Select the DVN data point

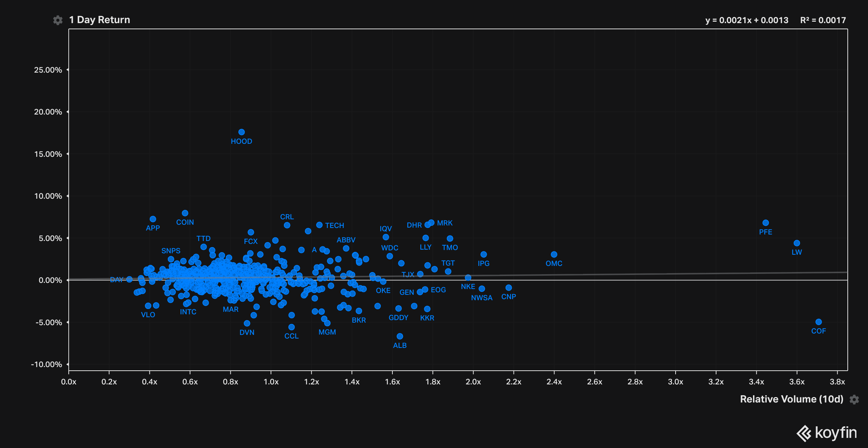click(x=247, y=323)
